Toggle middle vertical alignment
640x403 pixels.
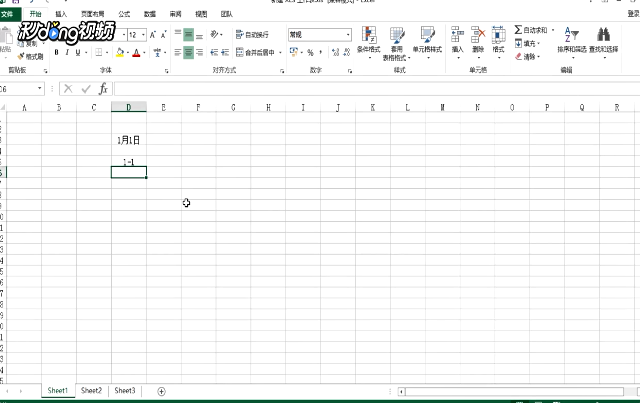click(x=188, y=35)
